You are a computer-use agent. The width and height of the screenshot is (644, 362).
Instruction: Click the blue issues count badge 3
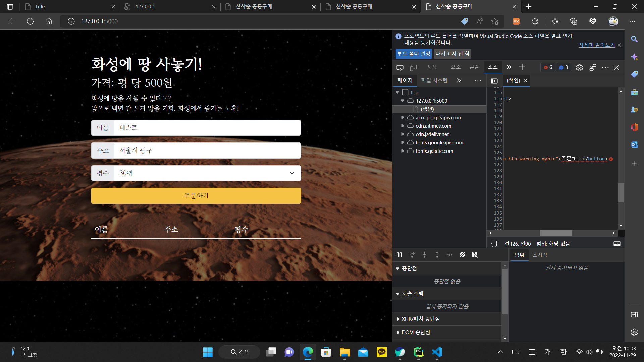coord(563,67)
